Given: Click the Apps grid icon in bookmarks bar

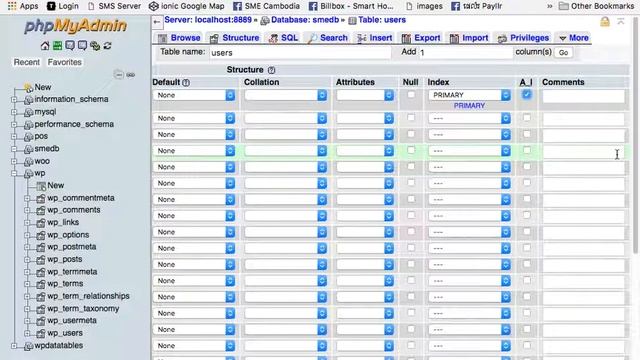Looking at the screenshot, I should coord(12,6).
